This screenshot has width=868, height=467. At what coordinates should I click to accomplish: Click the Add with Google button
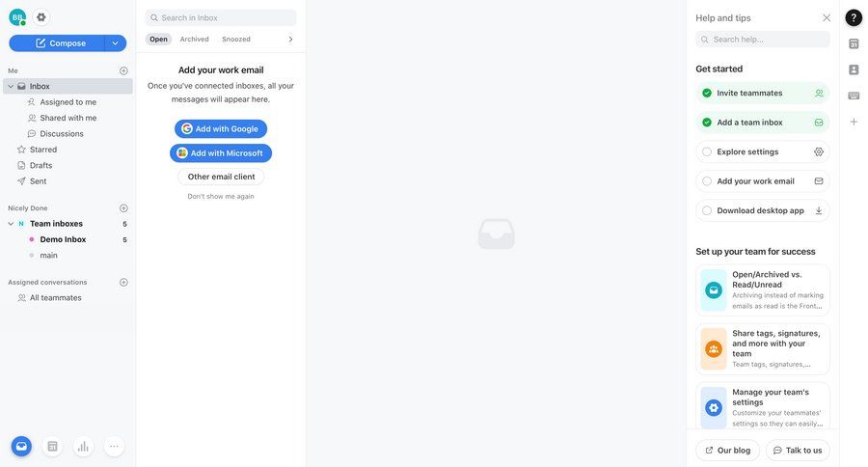tap(221, 128)
